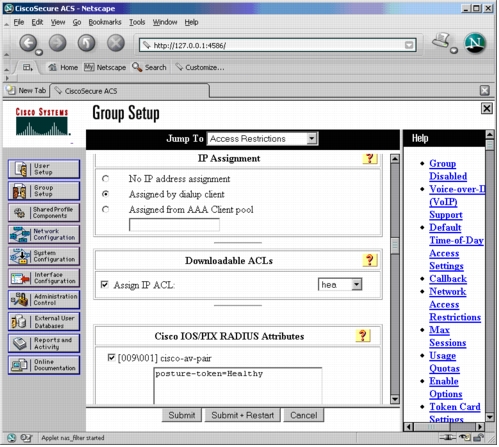
Task: Open User Setup in ACS navigation
Action: tap(44, 169)
